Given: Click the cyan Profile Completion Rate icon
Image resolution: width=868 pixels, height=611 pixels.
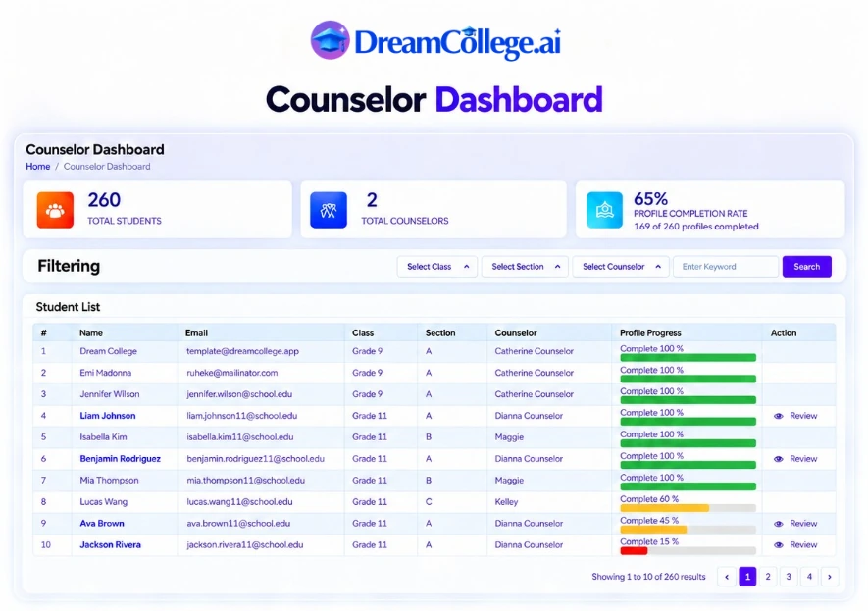Looking at the screenshot, I should pyautogui.click(x=604, y=210).
